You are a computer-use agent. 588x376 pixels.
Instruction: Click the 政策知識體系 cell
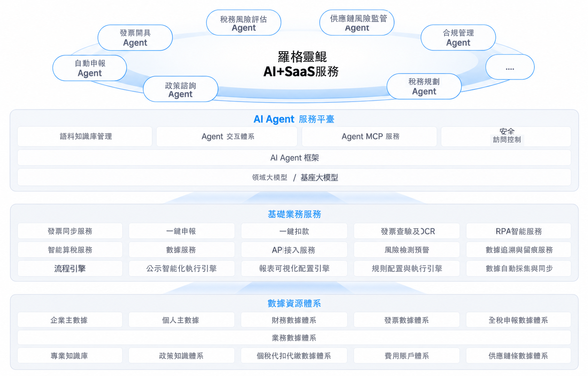tap(182, 355)
